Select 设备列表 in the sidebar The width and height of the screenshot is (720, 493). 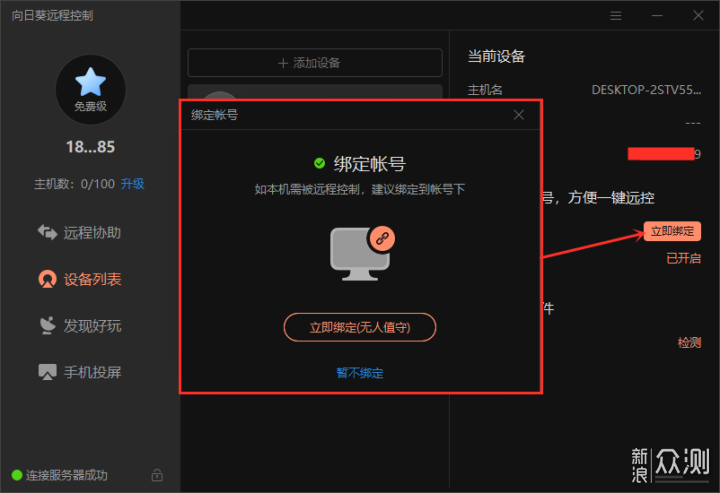pos(79,279)
